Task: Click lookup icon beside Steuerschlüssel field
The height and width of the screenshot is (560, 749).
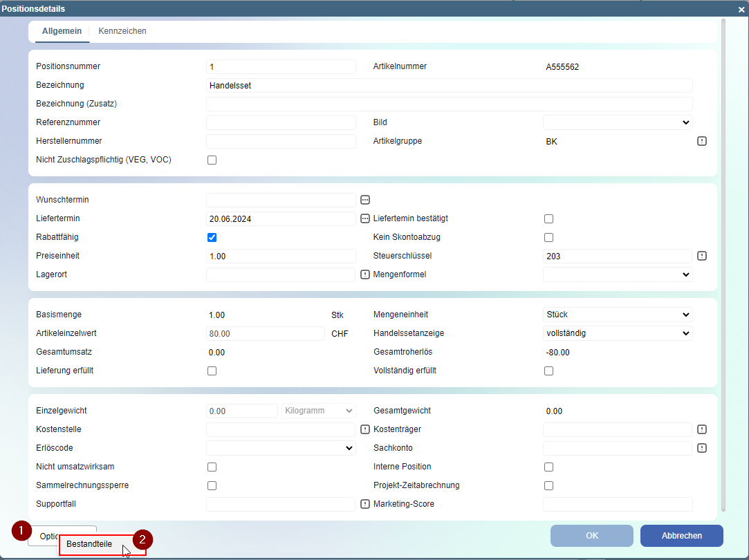Action: (701, 256)
